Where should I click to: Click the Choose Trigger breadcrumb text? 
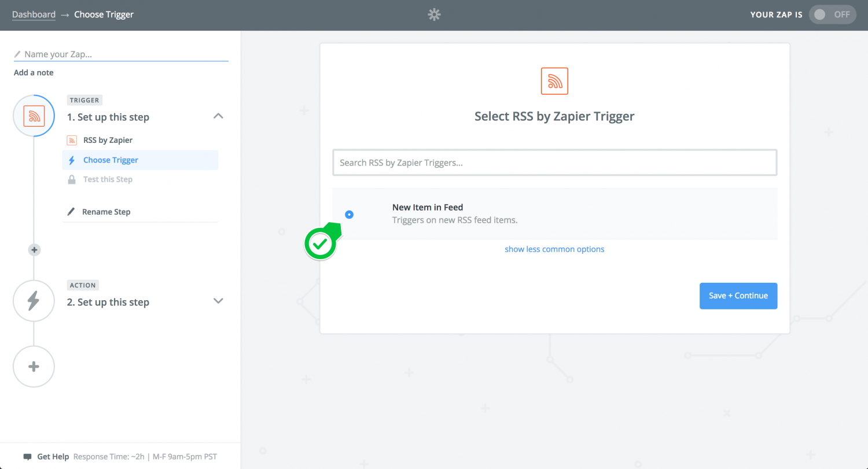(104, 14)
